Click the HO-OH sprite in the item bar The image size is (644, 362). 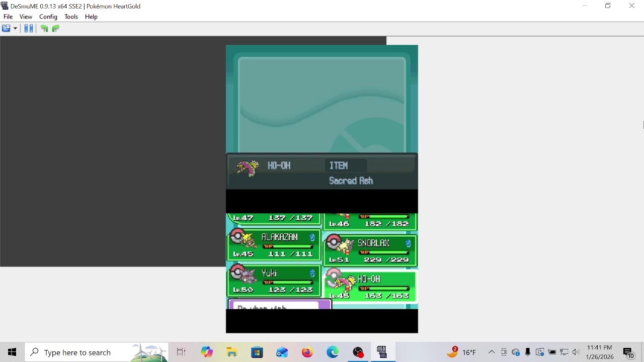248,168
